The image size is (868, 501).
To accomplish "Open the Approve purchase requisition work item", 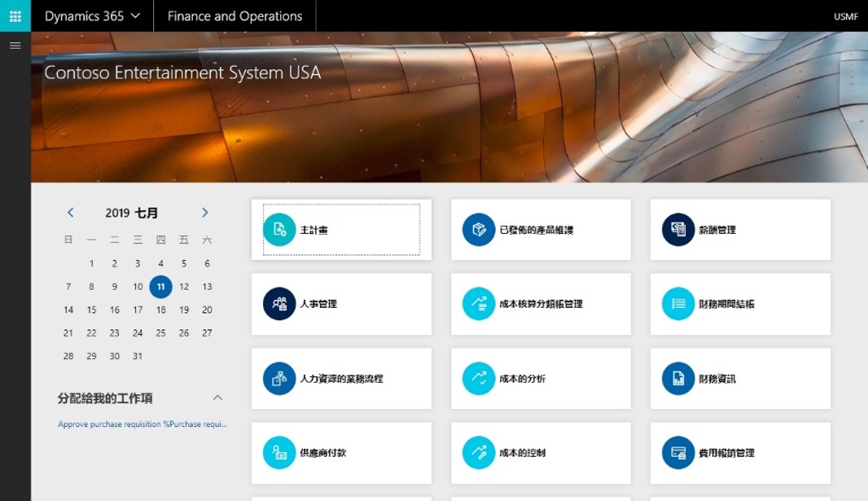I will point(142,424).
